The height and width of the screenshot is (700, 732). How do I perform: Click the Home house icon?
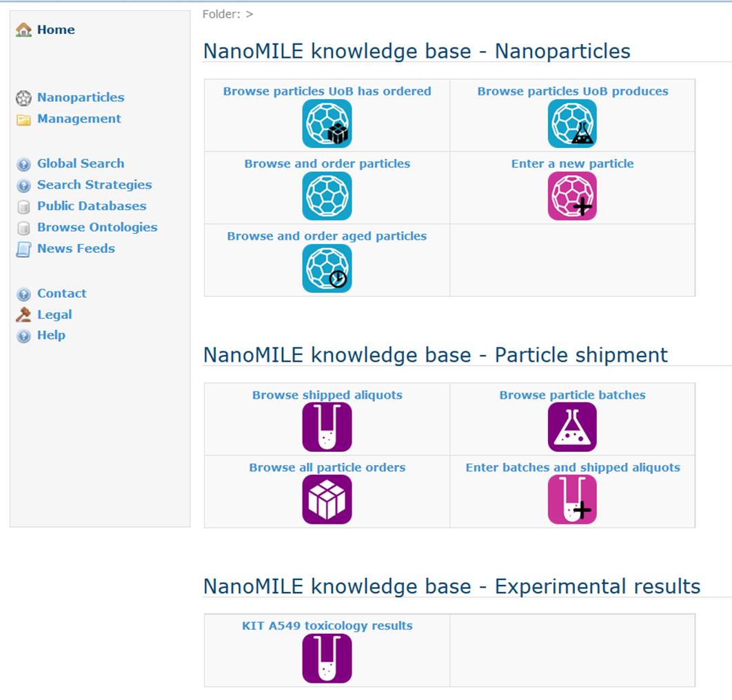coord(24,30)
